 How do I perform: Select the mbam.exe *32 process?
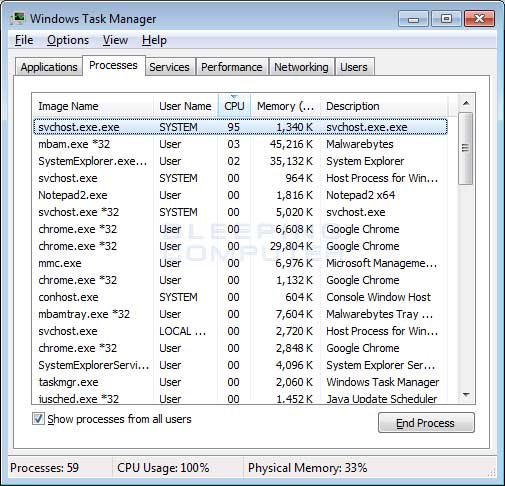coord(240,144)
